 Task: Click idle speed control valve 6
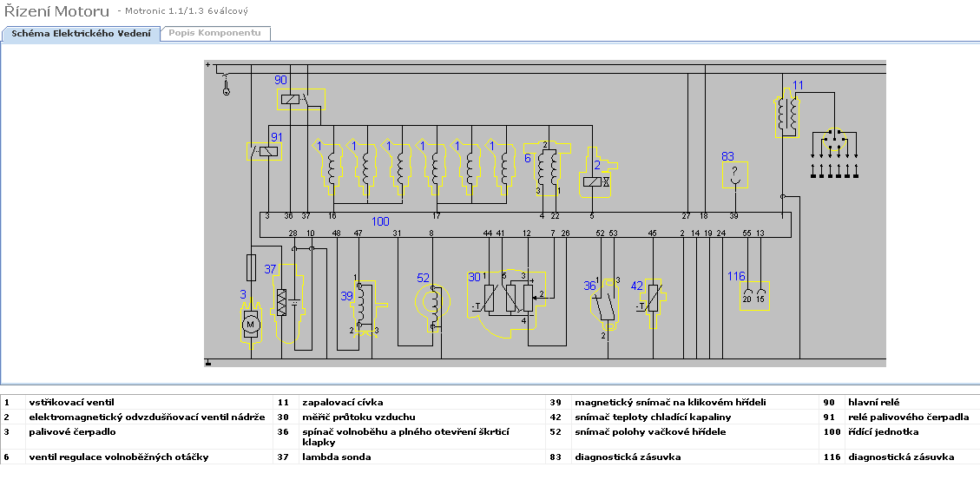[547, 168]
